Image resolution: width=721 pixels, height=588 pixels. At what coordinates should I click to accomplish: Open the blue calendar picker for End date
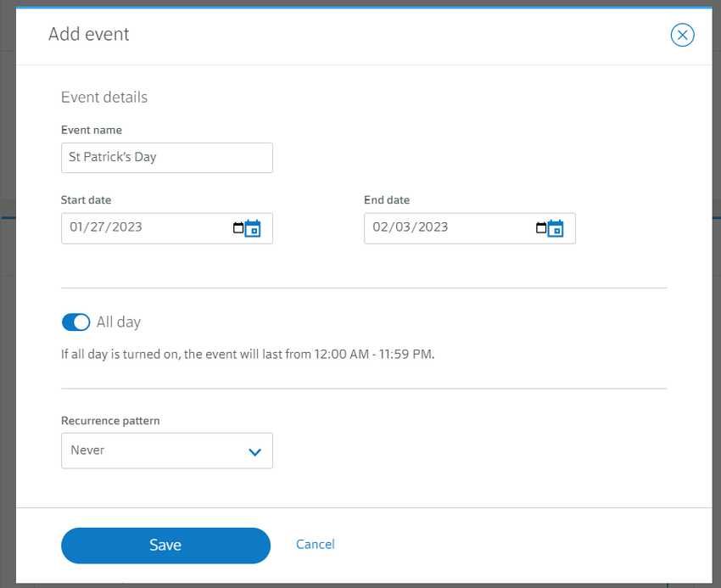556,228
